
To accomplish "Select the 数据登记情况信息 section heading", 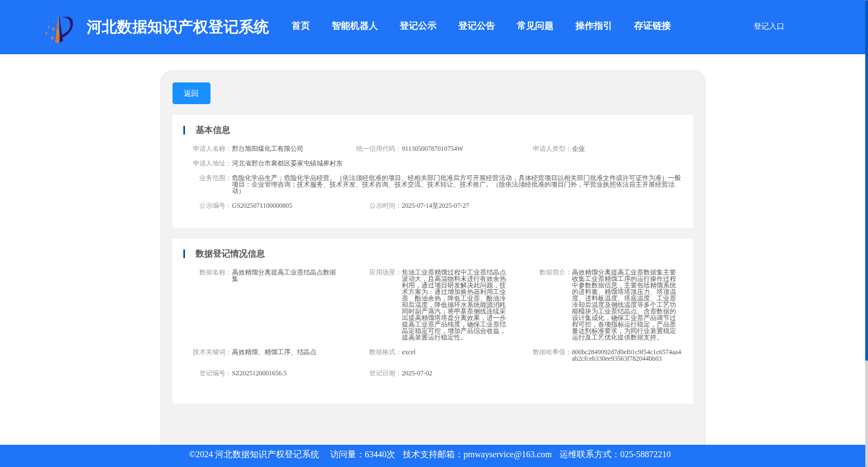I will (x=230, y=254).
